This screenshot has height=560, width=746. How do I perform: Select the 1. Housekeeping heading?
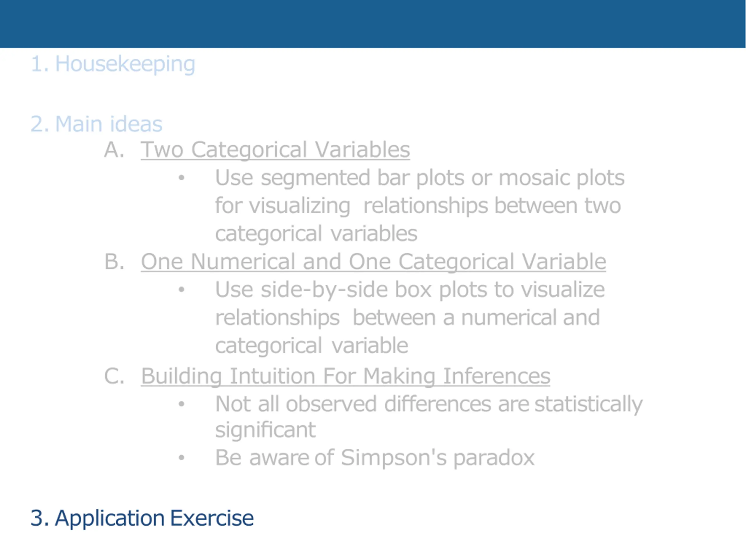113,64
